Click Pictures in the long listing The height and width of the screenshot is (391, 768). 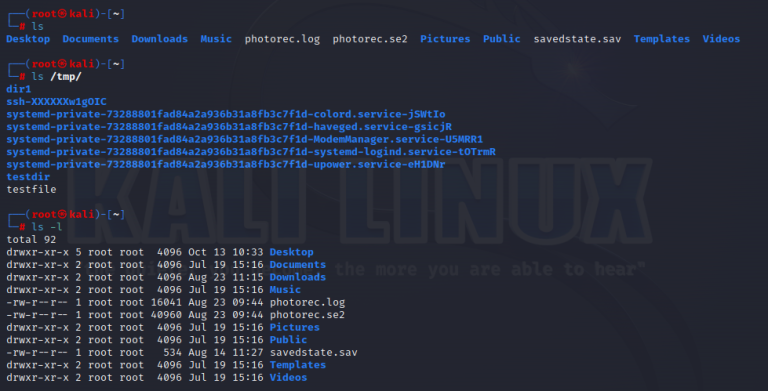294,327
